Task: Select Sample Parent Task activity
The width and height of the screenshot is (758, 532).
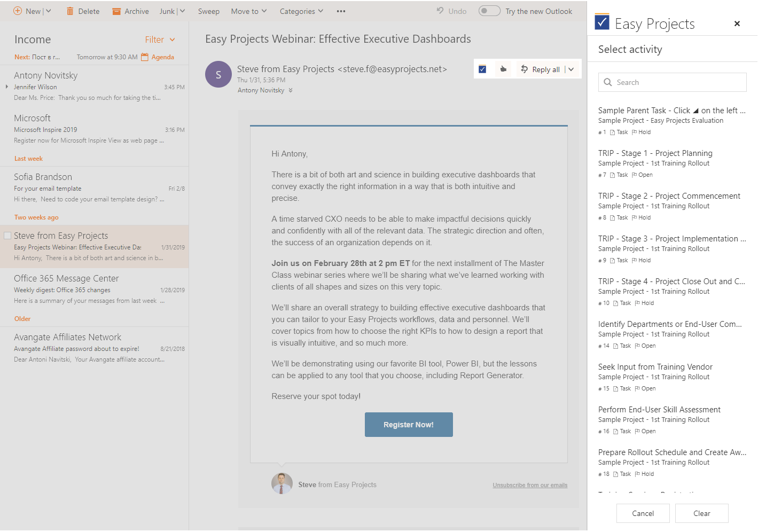Action: tap(672, 121)
